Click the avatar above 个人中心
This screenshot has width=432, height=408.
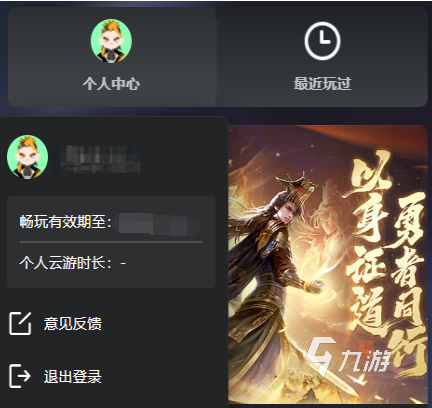pos(111,41)
